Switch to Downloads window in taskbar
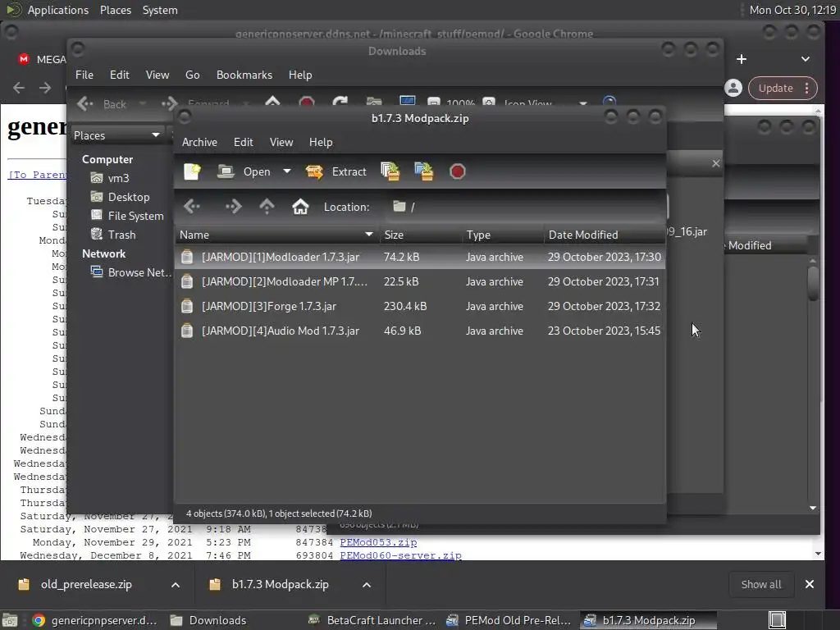The width and height of the screenshot is (840, 630). point(209,620)
